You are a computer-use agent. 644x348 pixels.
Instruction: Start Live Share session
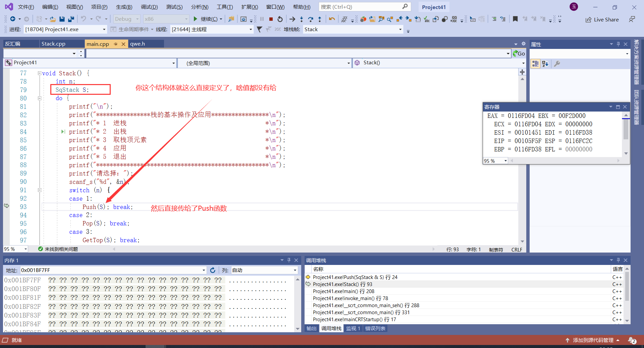click(x=602, y=19)
